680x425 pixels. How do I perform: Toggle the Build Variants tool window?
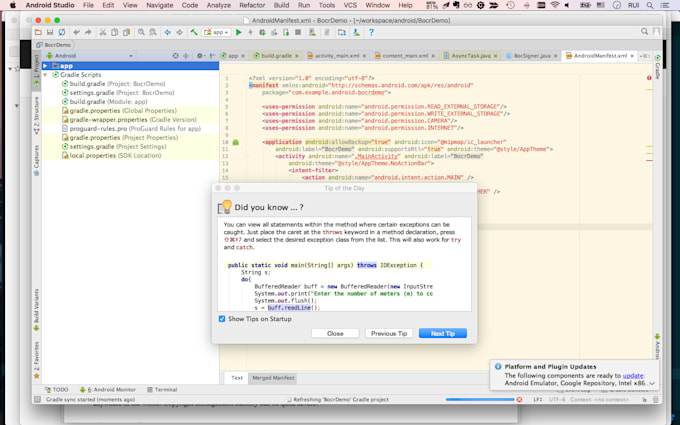(x=37, y=311)
